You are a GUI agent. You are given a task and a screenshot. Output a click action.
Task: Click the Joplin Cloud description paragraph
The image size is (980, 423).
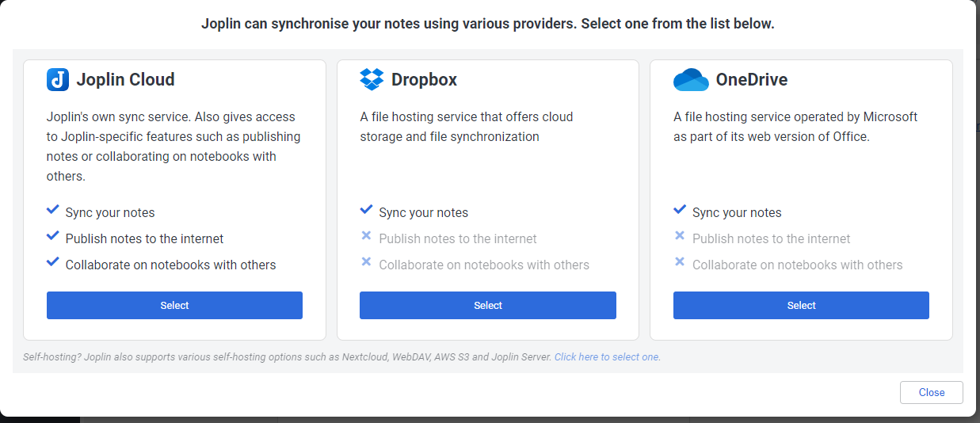pos(174,147)
